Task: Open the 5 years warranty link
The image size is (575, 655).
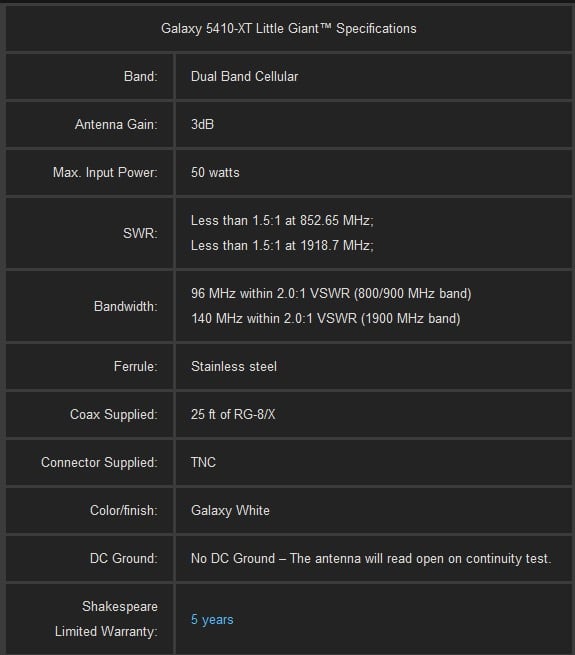Action: click(x=212, y=619)
